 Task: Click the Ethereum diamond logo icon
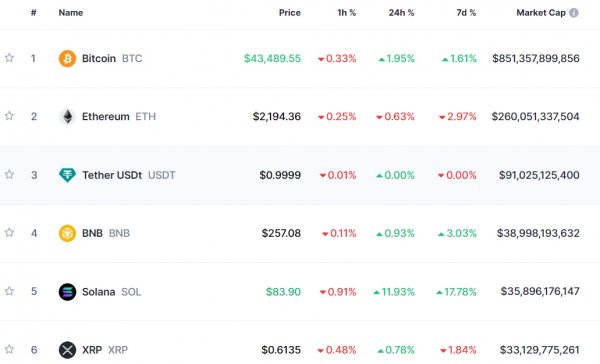[67, 117]
